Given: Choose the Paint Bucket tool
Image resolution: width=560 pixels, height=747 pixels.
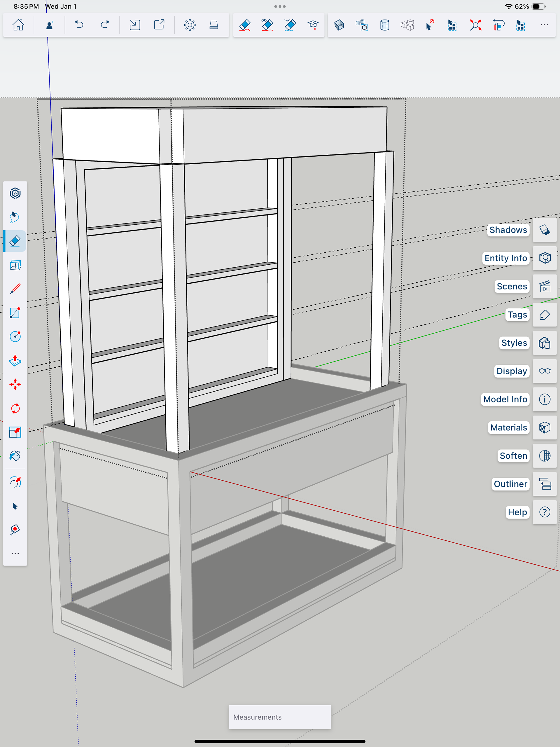Looking at the screenshot, I should pyautogui.click(x=15, y=456).
